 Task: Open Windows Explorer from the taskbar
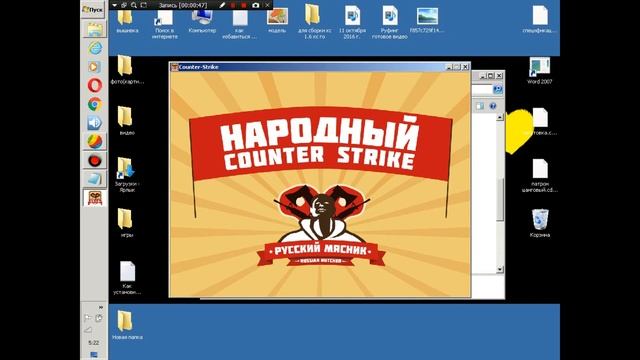click(x=95, y=30)
